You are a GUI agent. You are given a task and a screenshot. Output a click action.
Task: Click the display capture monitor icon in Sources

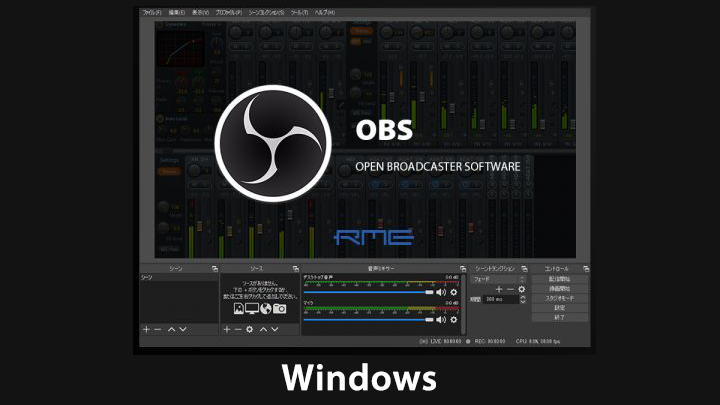coord(252,309)
